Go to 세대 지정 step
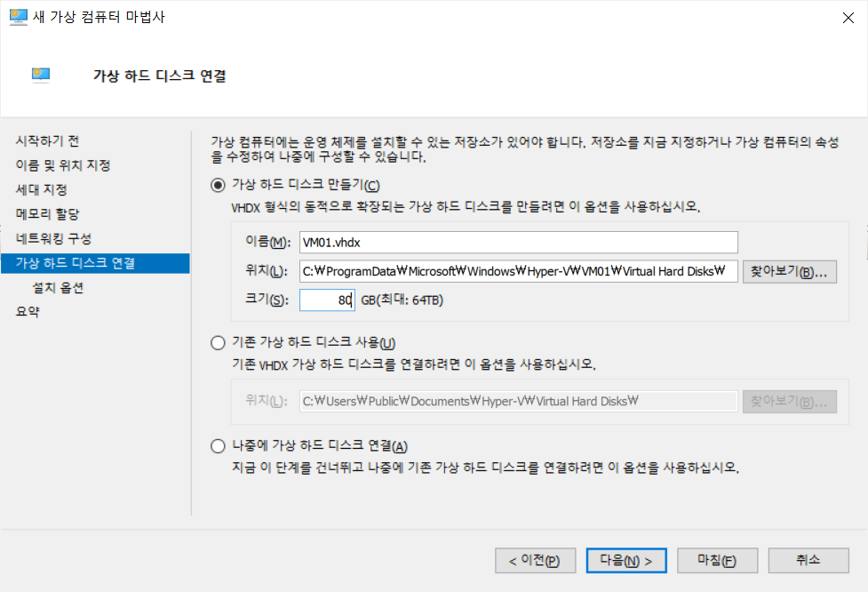Viewport: 868px width, 592px height. (42, 190)
